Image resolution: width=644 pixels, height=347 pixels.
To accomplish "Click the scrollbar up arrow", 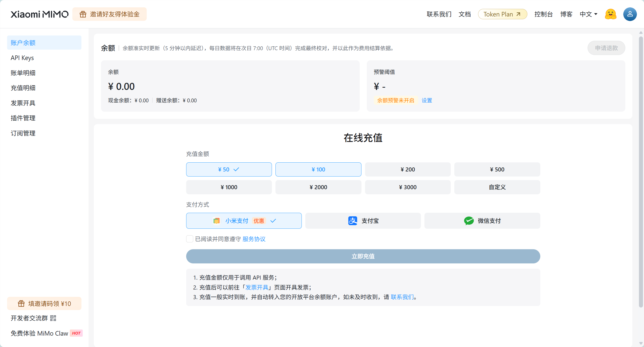I will (x=641, y=33).
